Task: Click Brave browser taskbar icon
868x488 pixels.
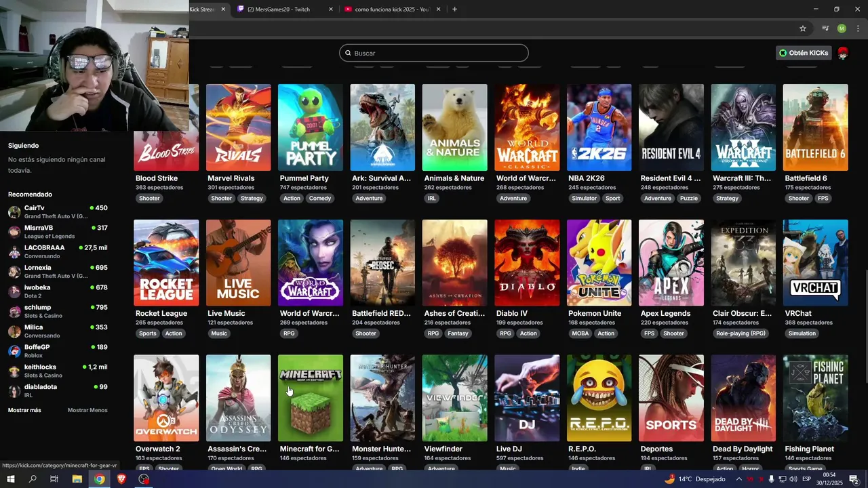Action: click(121, 479)
